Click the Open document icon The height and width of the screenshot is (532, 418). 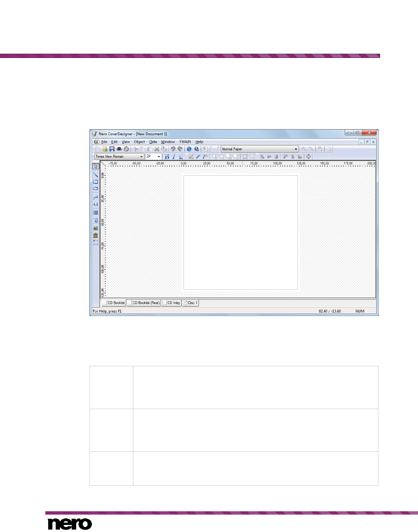(x=105, y=149)
